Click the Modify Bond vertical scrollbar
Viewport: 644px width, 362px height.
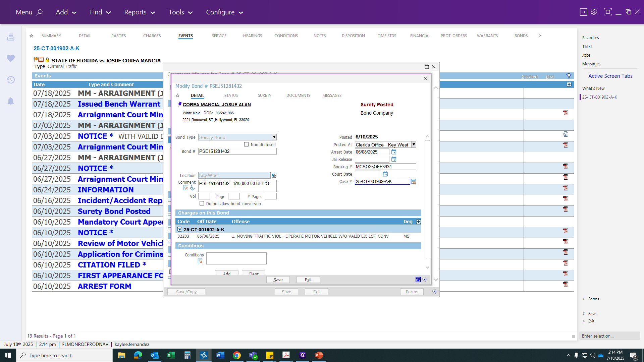tap(427, 199)
